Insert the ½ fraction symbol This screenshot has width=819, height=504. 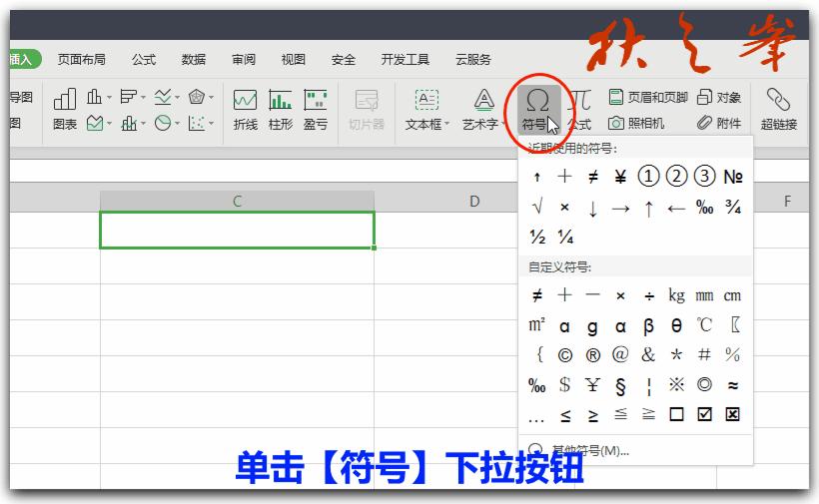point(537,238)
